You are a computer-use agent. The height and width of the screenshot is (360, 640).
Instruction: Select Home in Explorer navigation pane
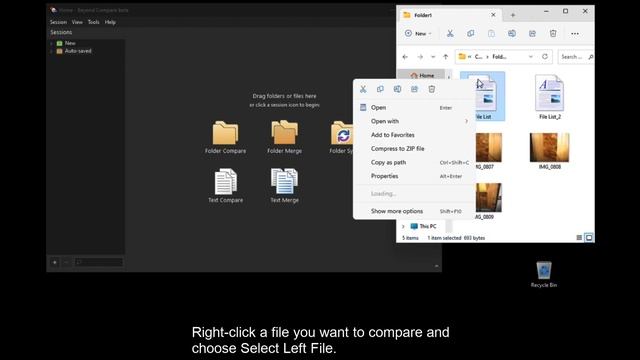pyautogui.click(x=422, y=76)
